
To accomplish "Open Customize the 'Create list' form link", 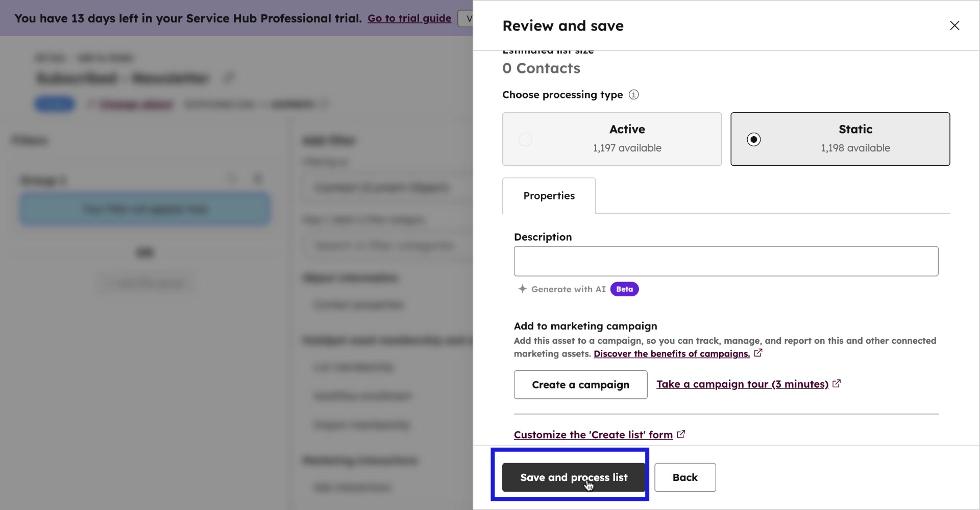I will [x=593, y=435].
